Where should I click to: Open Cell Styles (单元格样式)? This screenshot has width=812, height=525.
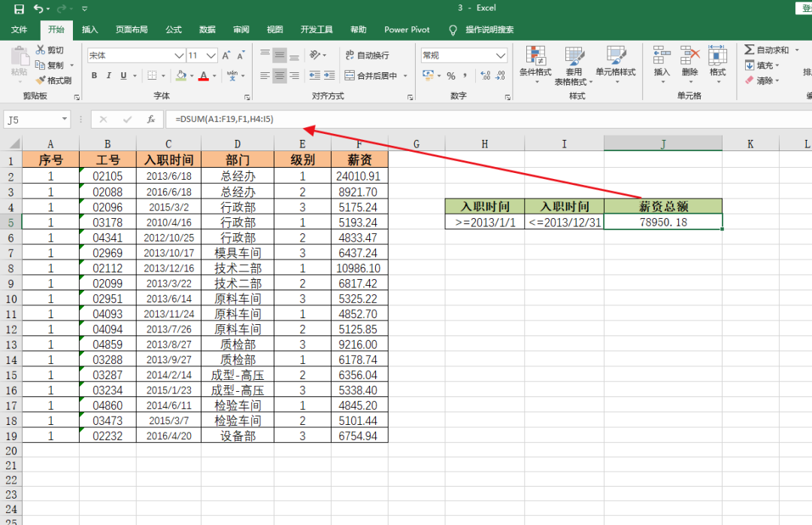click(616, 64)
